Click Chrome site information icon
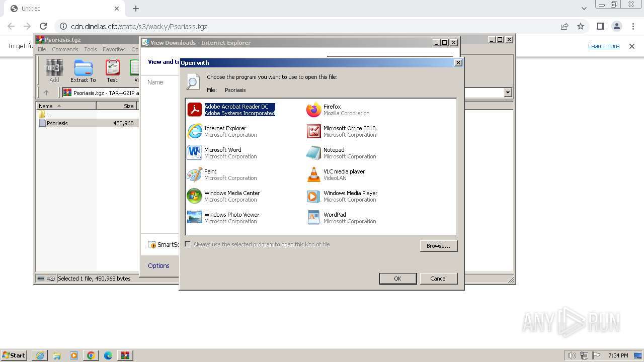644x362 pixels. [x=63, y=26]
